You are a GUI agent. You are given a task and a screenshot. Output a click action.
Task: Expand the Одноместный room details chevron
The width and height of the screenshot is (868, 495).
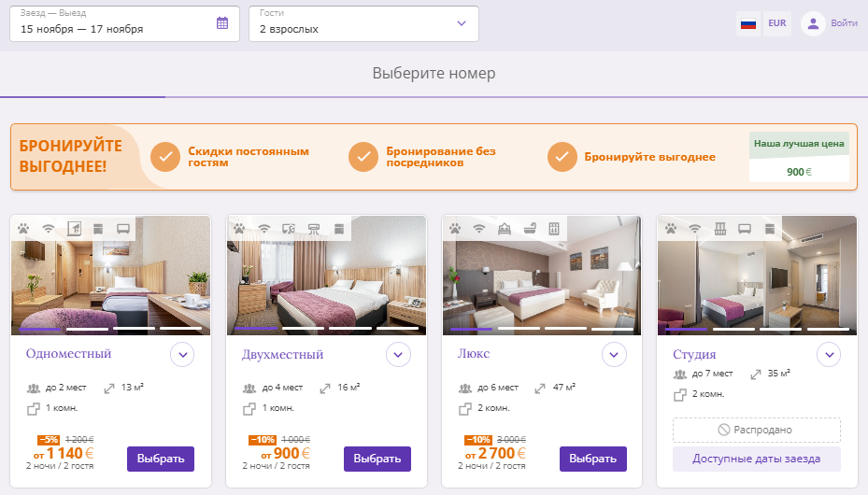point(183,355)
